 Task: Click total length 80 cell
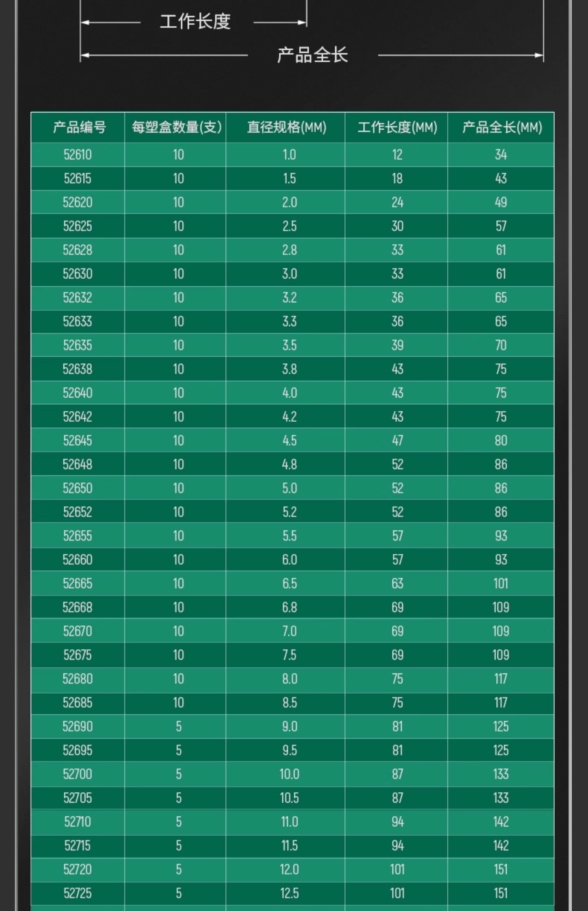501,440
